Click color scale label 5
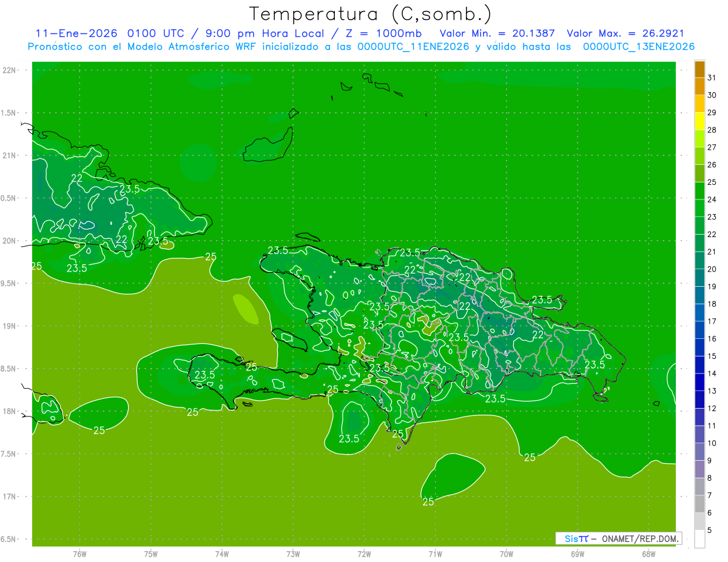This screenshot has height=562, width=728. point(710,530)
